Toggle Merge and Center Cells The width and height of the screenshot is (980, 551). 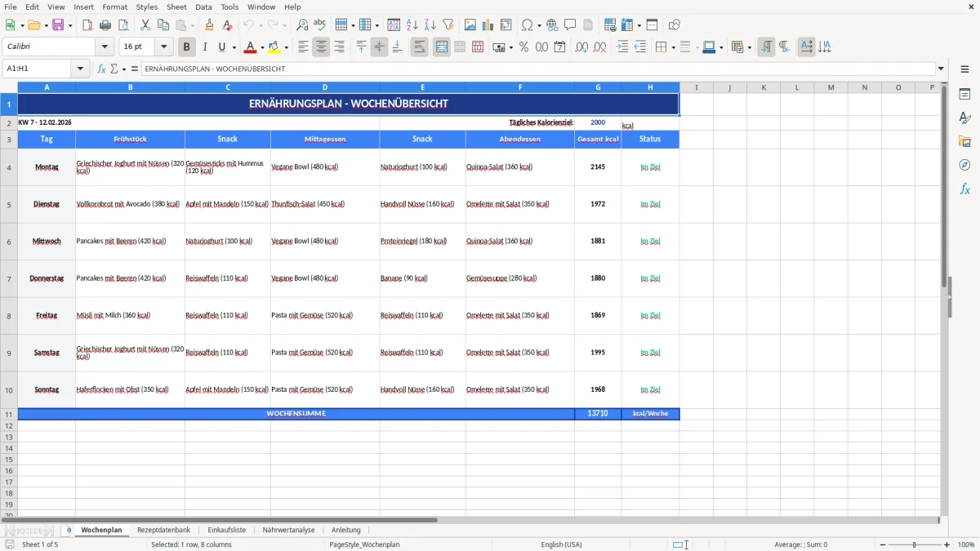(441, 47)
